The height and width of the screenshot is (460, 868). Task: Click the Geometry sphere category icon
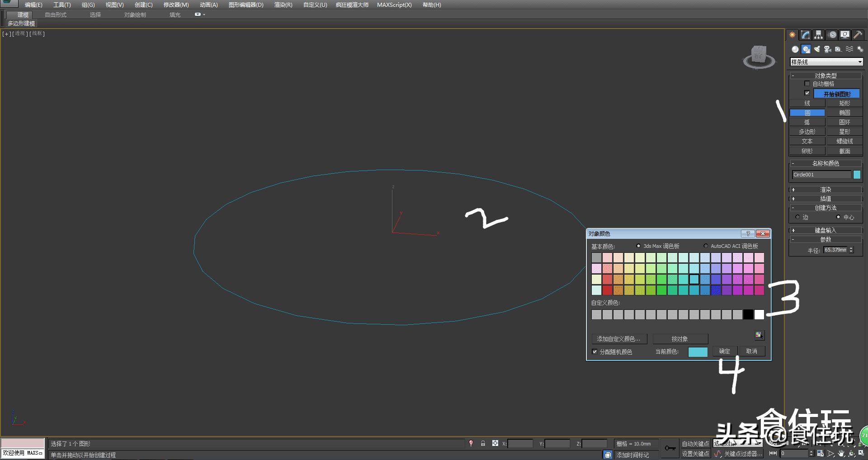(795, 49)
